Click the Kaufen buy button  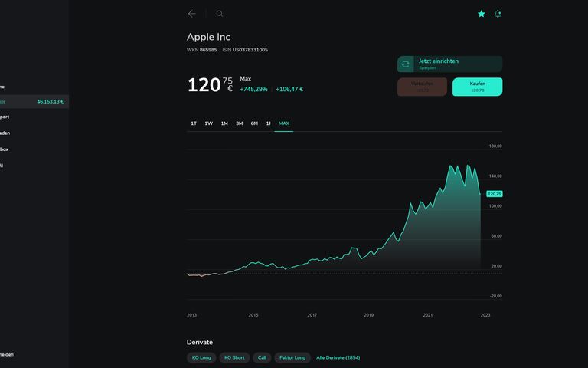point(478,87)
